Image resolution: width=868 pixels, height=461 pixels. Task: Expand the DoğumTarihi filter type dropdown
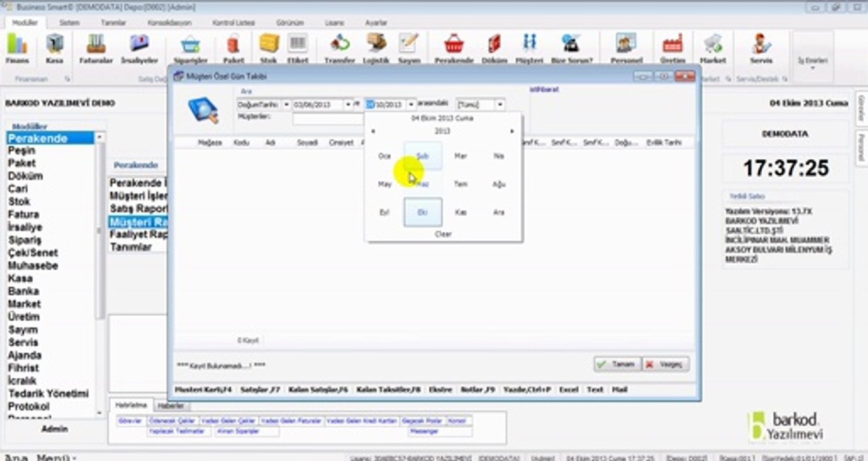286,104
